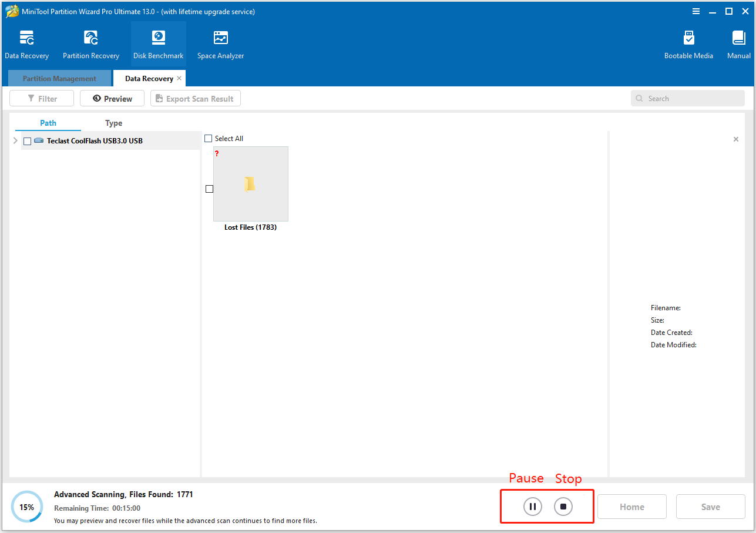Close the Data Recovery tab
Viewport: 756px width, 533px height.
coord(179,78)
